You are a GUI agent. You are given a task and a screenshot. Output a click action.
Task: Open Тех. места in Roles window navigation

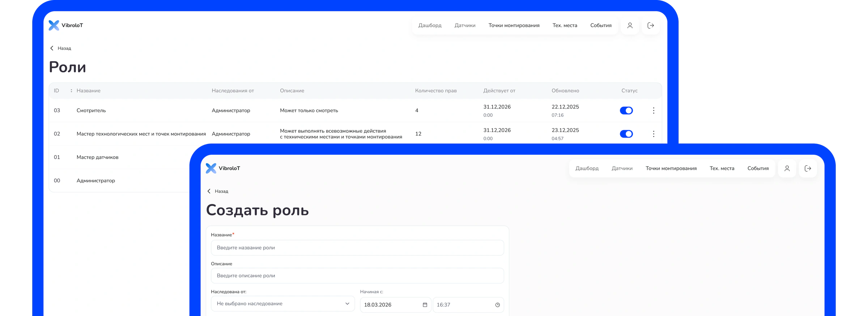pos(565,25)
